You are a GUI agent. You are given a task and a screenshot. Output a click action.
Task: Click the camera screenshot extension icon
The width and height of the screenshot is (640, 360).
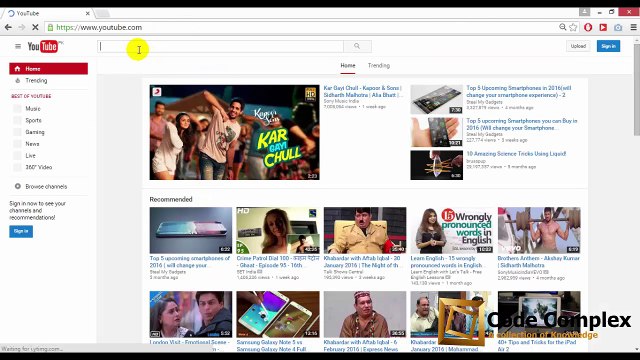coord(618,27)
